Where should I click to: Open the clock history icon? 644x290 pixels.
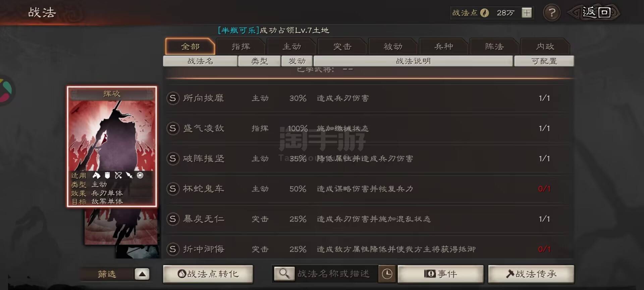click(387, 274)
